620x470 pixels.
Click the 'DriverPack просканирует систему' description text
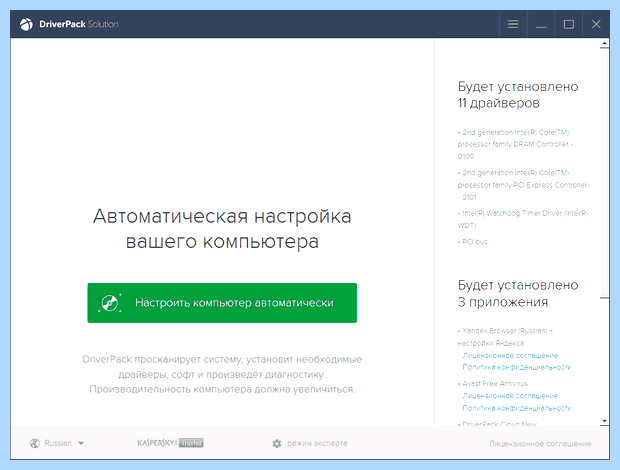pyautogui.click(x=222, y=374)
